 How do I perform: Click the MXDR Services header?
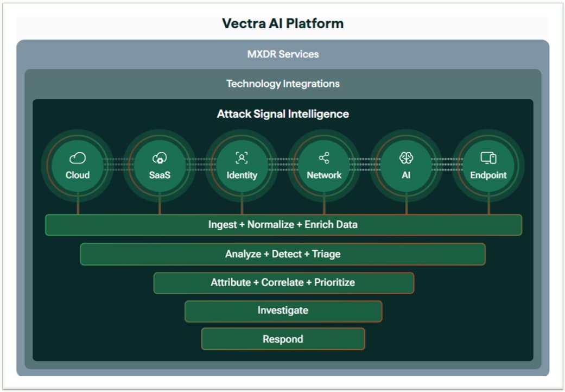(x=283, y=54)
